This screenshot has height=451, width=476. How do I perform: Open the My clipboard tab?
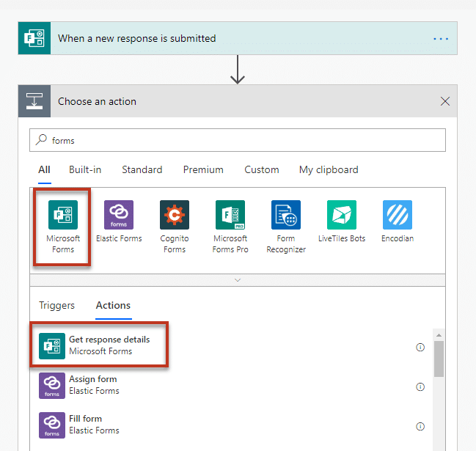(x=329, y=169)
